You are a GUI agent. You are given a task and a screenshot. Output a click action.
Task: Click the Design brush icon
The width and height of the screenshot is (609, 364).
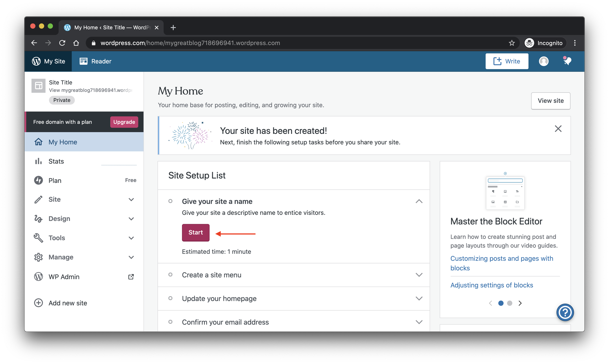tap(38, 218)
